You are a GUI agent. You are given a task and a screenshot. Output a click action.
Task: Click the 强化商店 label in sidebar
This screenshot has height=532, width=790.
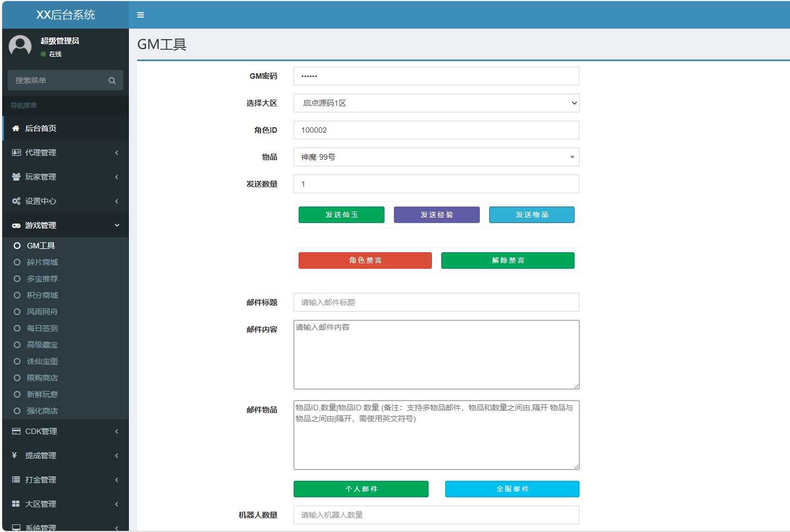pos(42,411)
